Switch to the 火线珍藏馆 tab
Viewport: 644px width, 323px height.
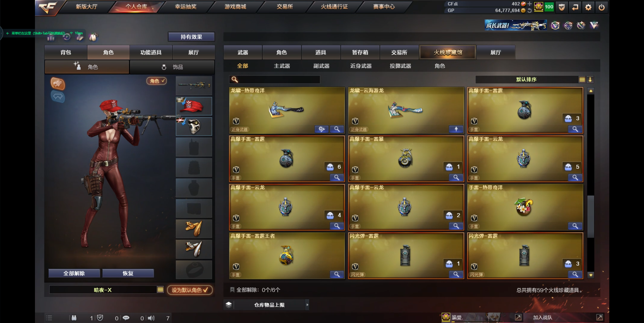tap(448, 52)
